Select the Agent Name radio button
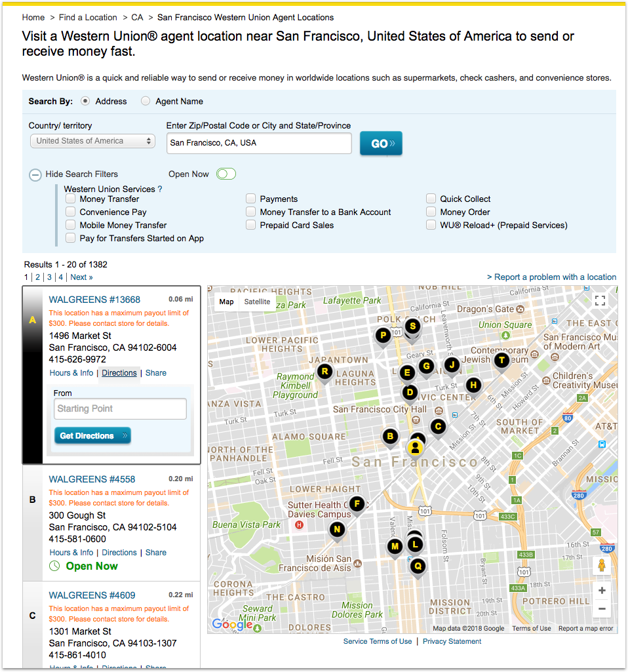This screenshot has height=672, width=628. tap(146, 101)
